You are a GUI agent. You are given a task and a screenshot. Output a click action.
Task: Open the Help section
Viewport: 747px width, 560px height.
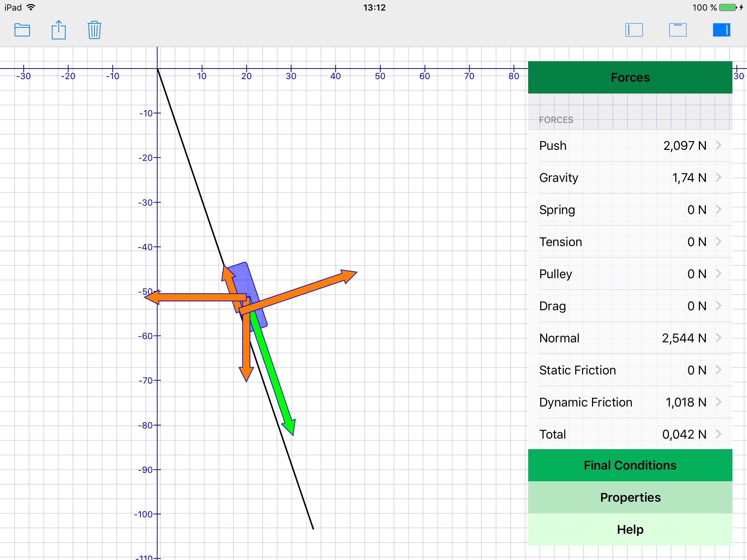pyautogui.click(x=630, y=529)
